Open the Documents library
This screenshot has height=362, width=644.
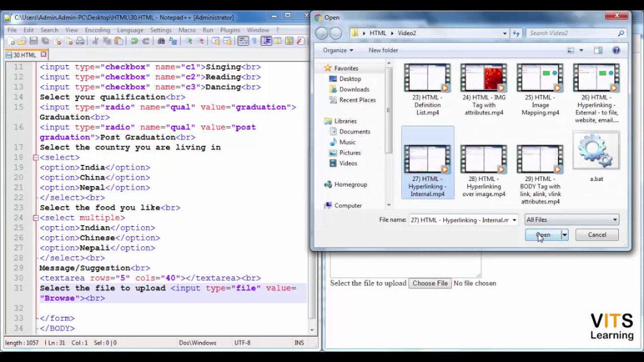pyautogui.click(x=350, y=132)
